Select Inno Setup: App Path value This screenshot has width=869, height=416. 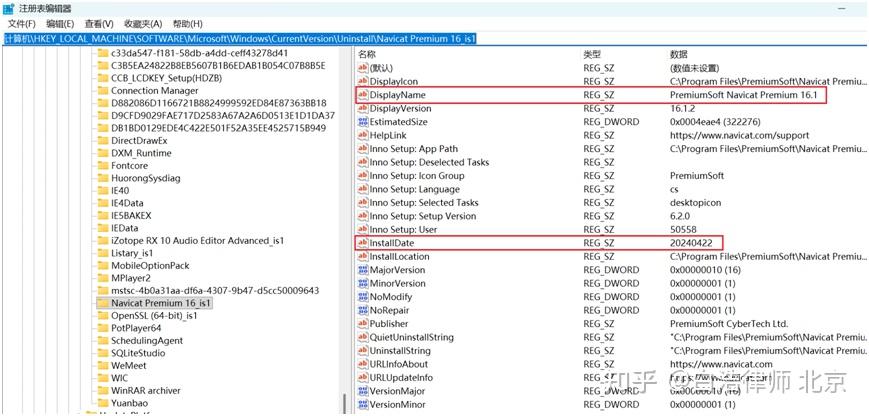click(413, 148)
